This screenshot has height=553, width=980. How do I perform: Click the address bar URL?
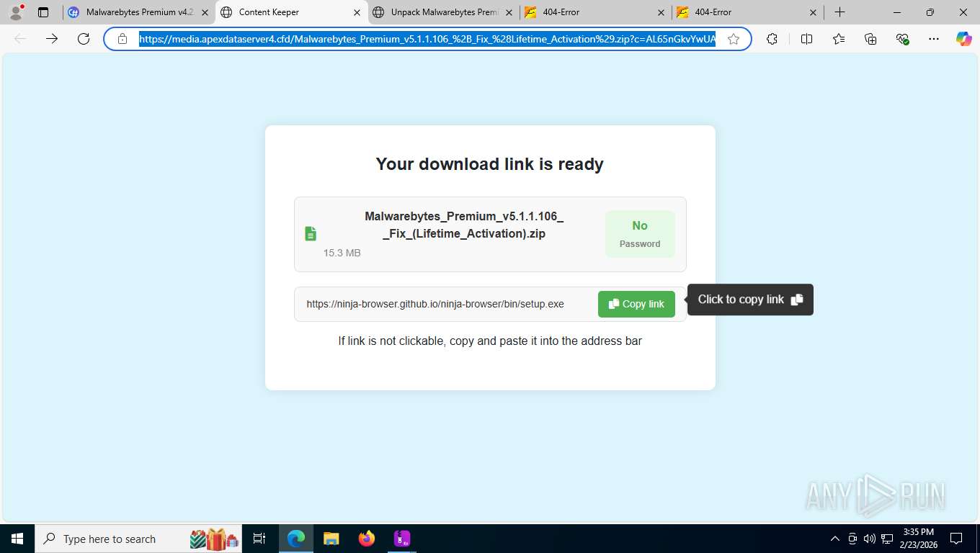(427, 39)
